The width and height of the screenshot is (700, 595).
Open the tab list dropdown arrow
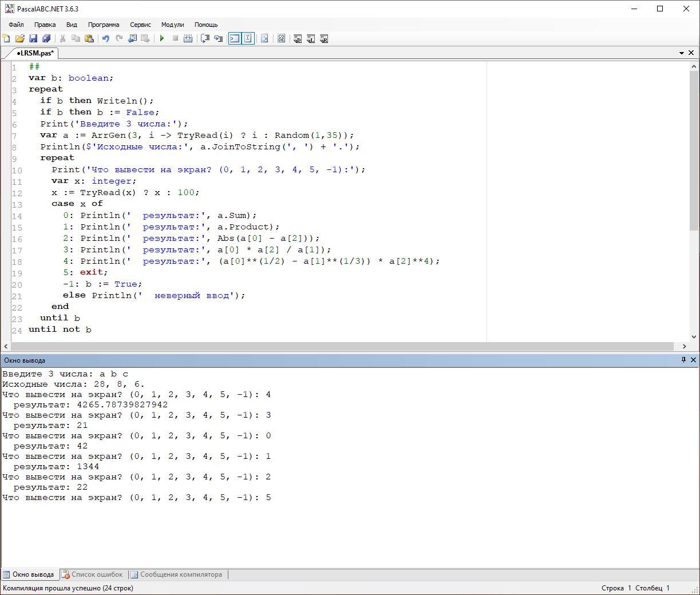(681, 53)
